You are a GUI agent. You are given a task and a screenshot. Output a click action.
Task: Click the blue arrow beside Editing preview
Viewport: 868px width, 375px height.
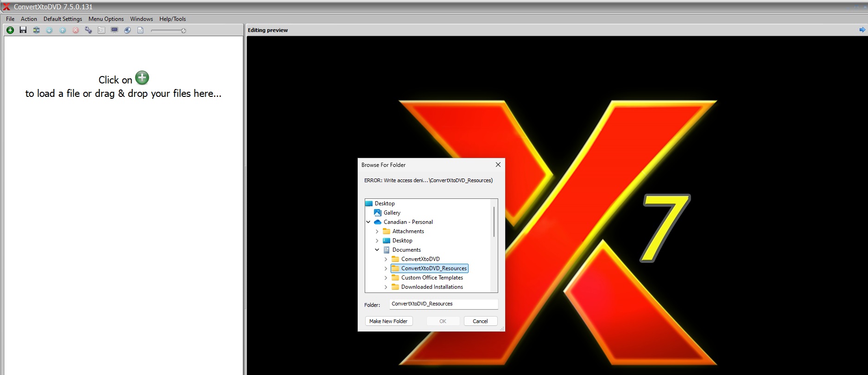click(862, 30)
